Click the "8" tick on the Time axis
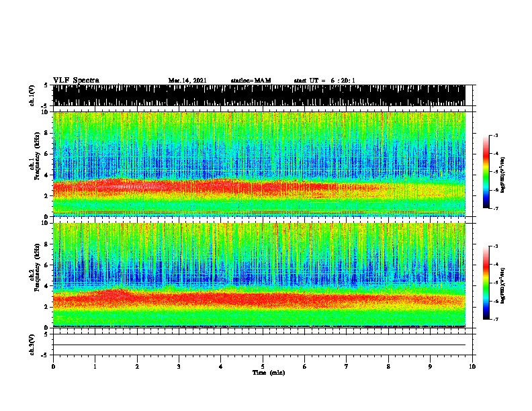Screen dimensions: 532x411 (x=388, y=367)
